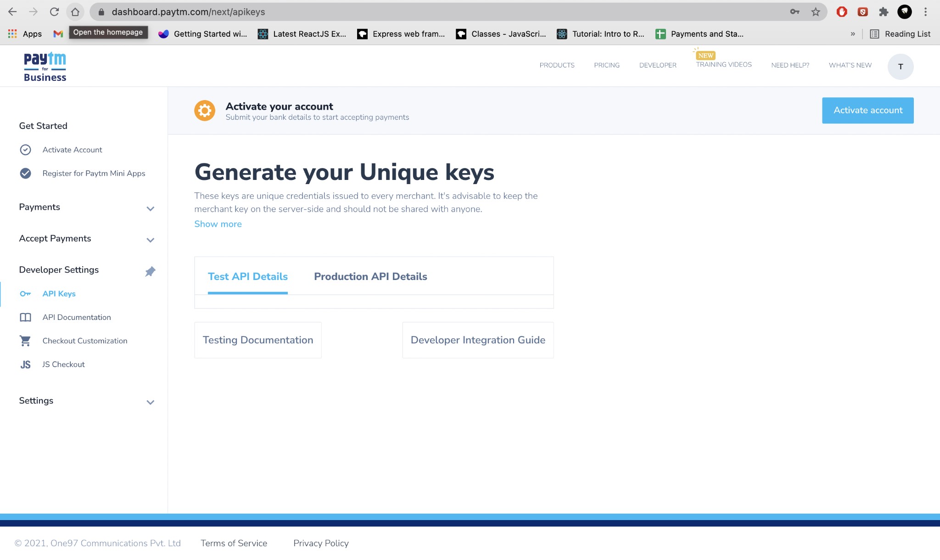Open Chrome three-dot menu
The image size is (940, 560).
click(926, 12)
